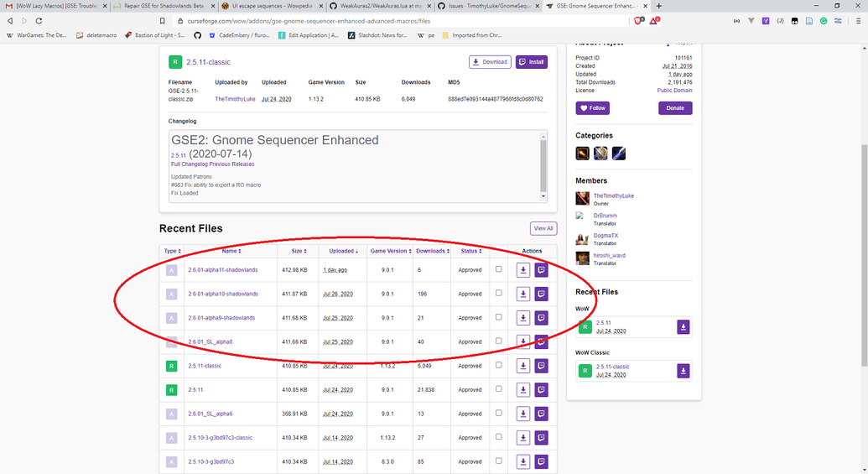Click install icon for 2.6.01-alpha10-shadowlands row
Image resolution: width=868 pixels, height=474 pixels.
coord(541,294)
